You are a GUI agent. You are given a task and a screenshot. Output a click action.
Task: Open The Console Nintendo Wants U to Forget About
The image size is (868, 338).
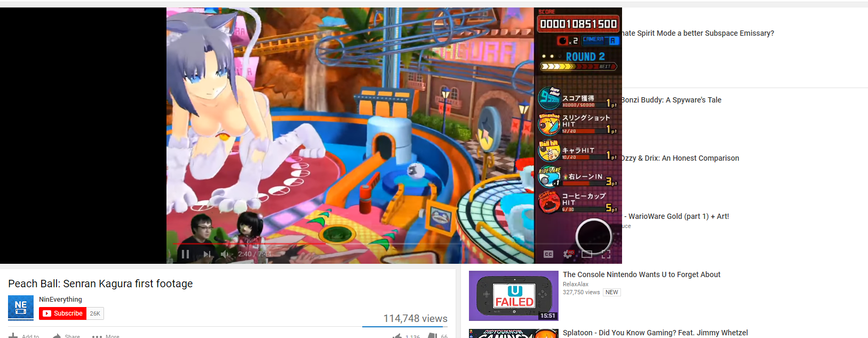[x=641, y=274]
